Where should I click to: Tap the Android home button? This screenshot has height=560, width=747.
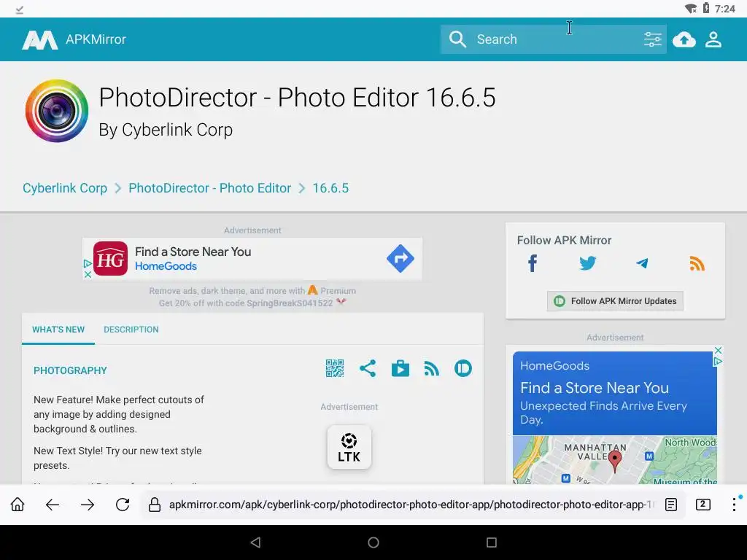[x=373, y=542]
